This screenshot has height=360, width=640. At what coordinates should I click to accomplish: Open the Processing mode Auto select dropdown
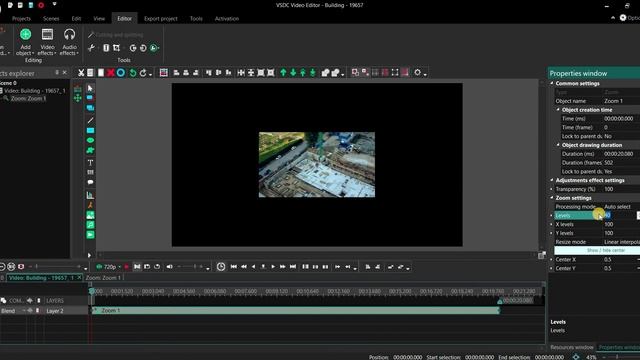[x=622, y=207]
